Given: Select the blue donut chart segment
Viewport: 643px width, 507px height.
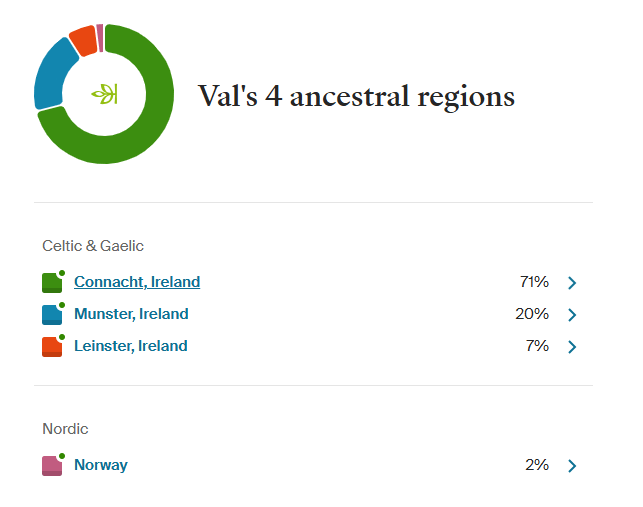Looking at the screenshot, I should (x=51, y=75).
